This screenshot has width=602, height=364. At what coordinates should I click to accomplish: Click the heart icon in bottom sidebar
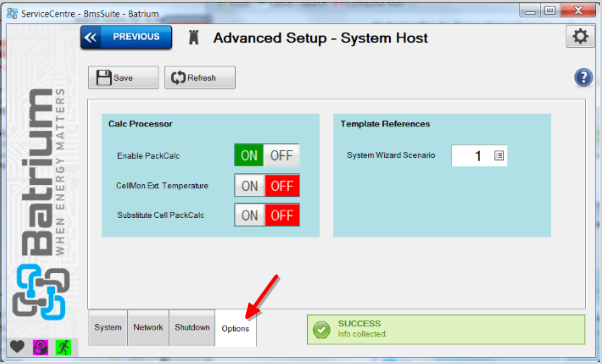(x=17, y=347)
